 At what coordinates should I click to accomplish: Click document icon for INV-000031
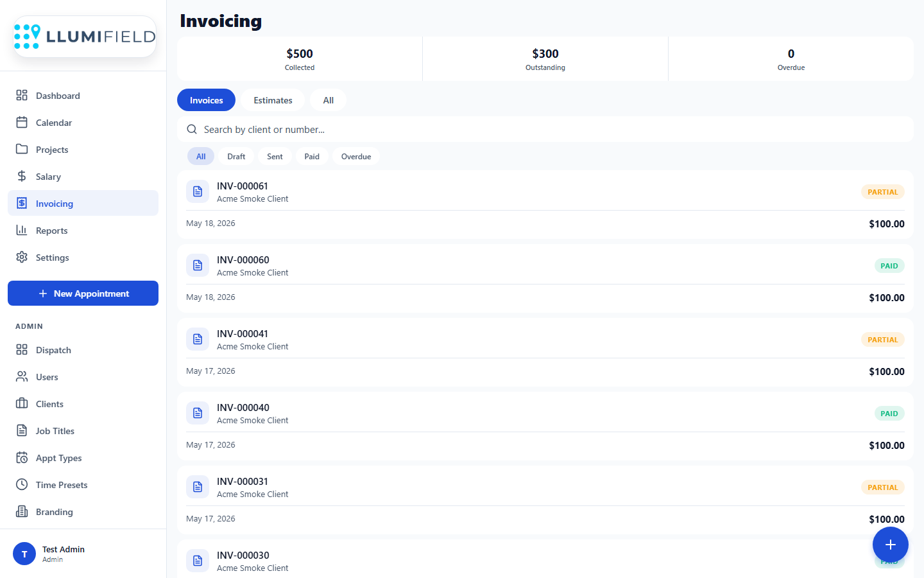(x=198, y=487)
